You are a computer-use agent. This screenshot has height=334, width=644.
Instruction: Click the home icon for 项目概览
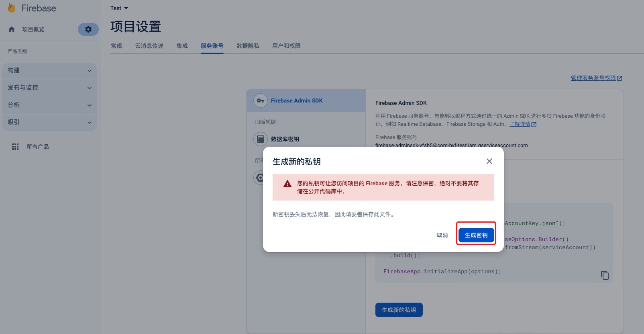12,29
